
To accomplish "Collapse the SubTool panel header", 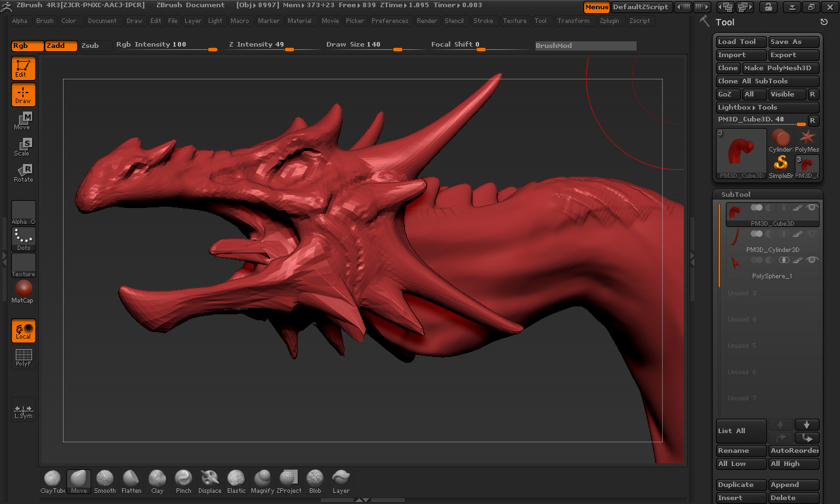I will (x=736, y=194).
